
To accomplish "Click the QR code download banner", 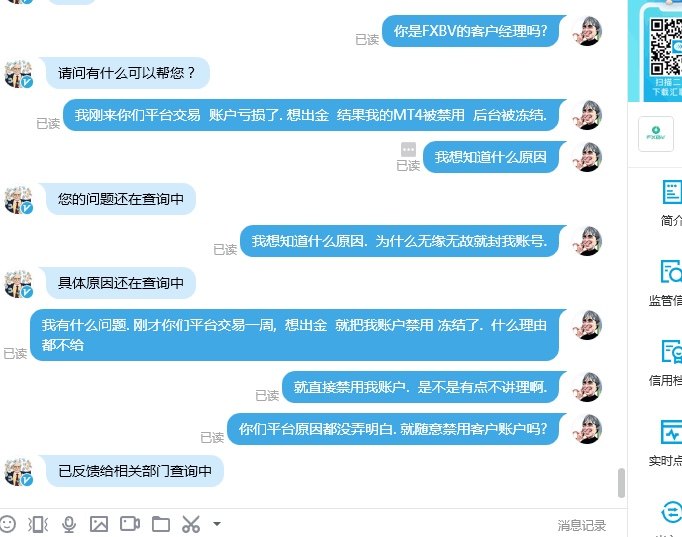I will pos(655,51).
